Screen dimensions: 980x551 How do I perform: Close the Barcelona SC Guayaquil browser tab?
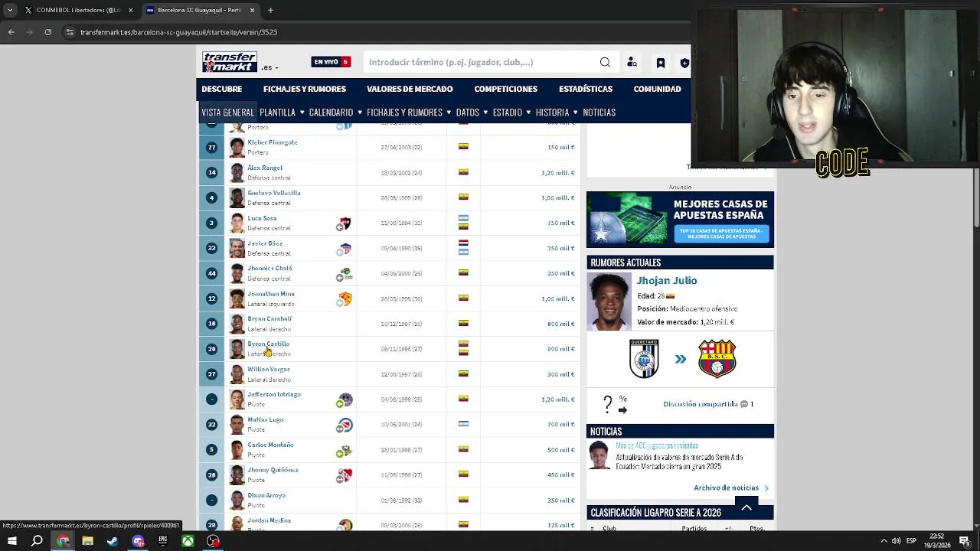pyautogui.click(x=252, y=10)
